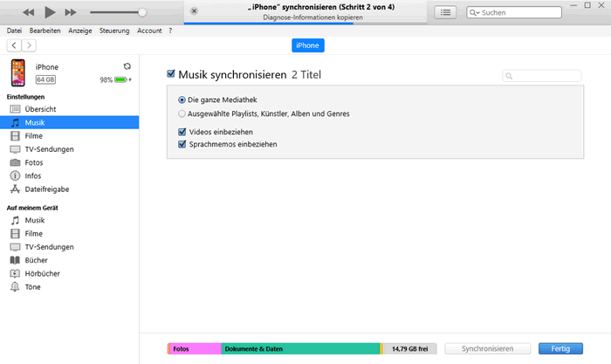Open the ? help menu
This screenshot has height=364, width=611.
tap(170, 31)
